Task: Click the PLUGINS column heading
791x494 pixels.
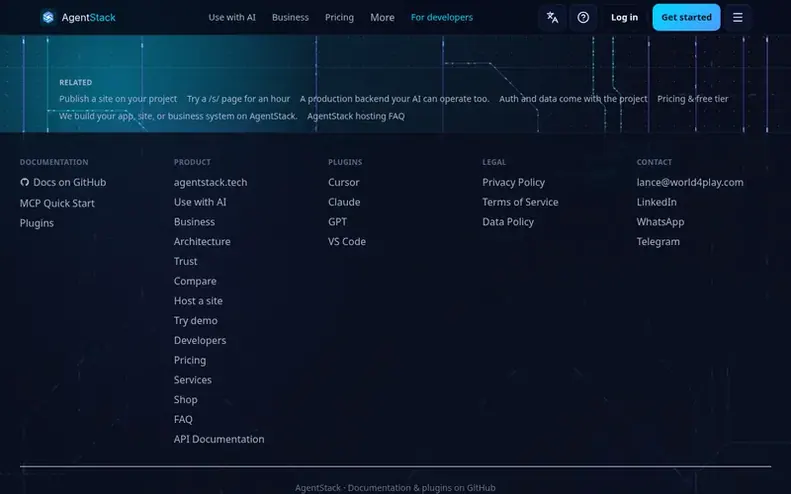Action: click(345, 162)
